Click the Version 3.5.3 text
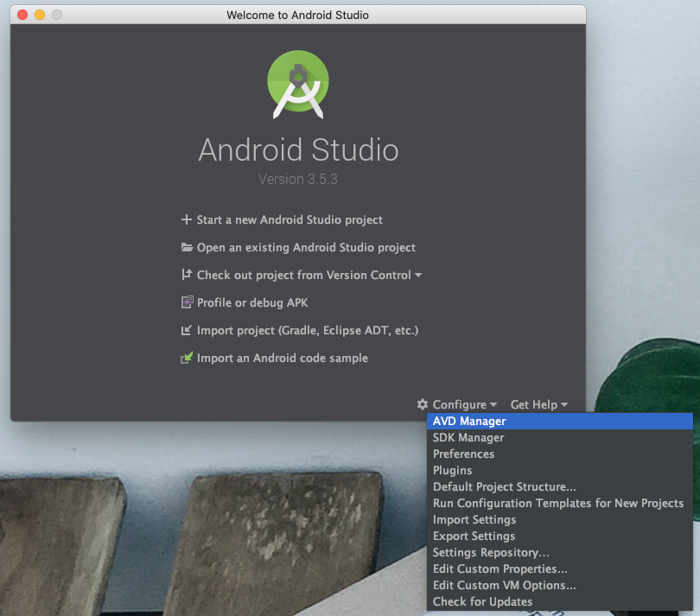Screen dimensions: 700x616 298,179
